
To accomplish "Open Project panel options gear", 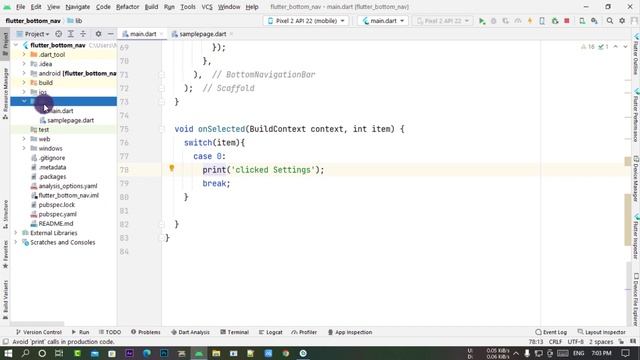I will (x=98, y=34).
